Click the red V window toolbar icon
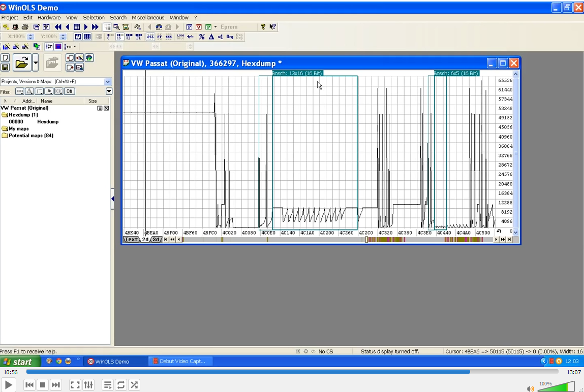Screen dimensions: 584x392 click(199, 27)
